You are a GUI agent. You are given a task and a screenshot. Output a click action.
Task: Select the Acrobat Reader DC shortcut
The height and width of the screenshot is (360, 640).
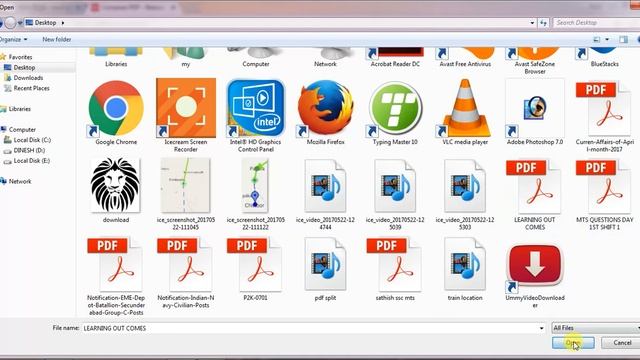click(395, 58)
